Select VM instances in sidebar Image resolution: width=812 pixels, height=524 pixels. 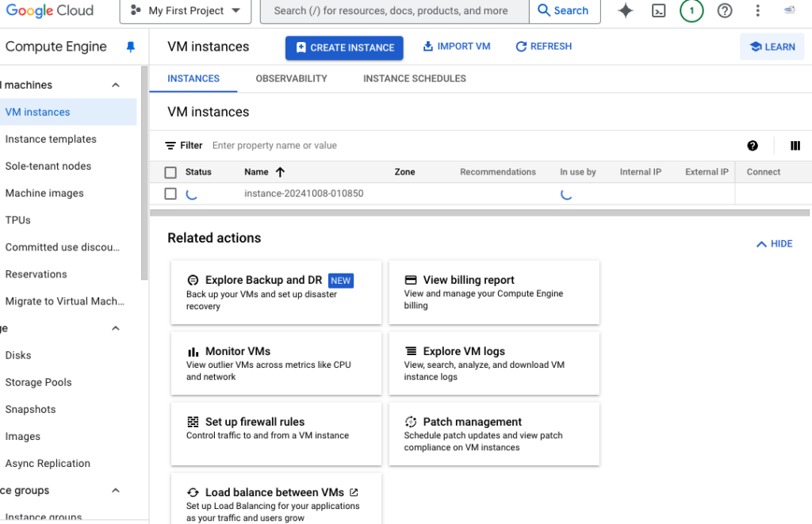68,112
